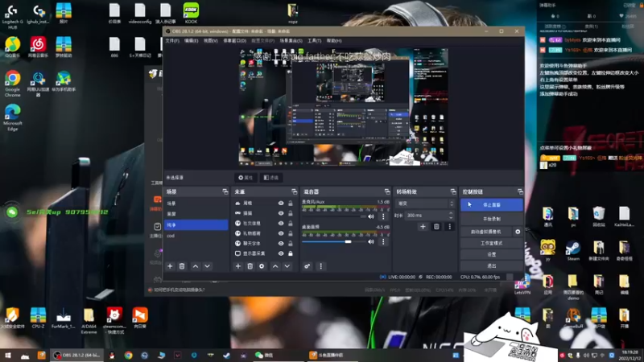The width and height of the screenshot is (644, 362).
Task: Open advanced audio properties gears icon in 混音器
Action: [x=308, y=266]
